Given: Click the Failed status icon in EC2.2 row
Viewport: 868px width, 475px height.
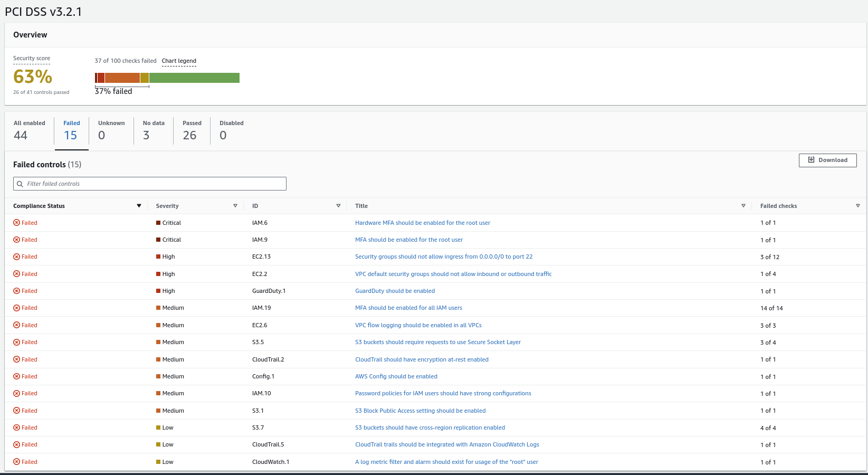Looking at the screenshot, I should point(16,274).
